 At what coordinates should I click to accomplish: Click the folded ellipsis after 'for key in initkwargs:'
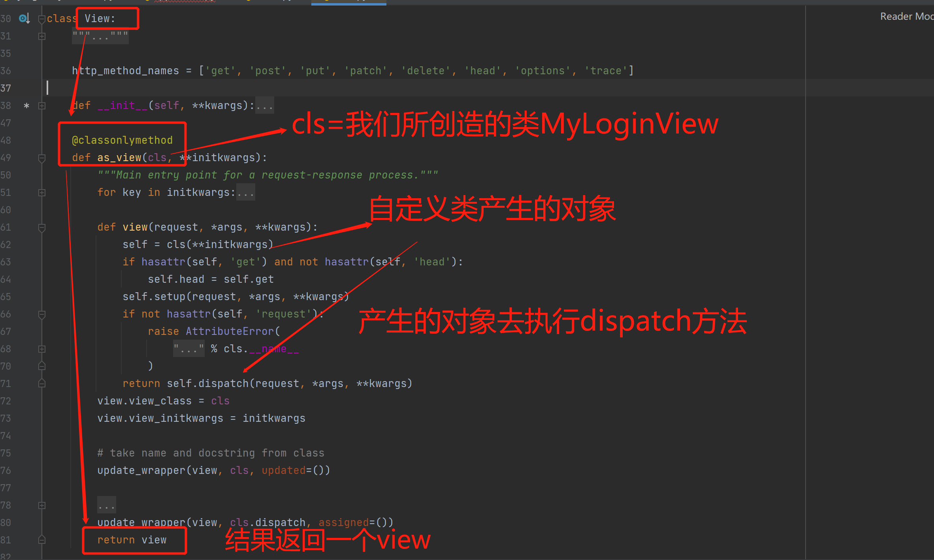(245, 193)
